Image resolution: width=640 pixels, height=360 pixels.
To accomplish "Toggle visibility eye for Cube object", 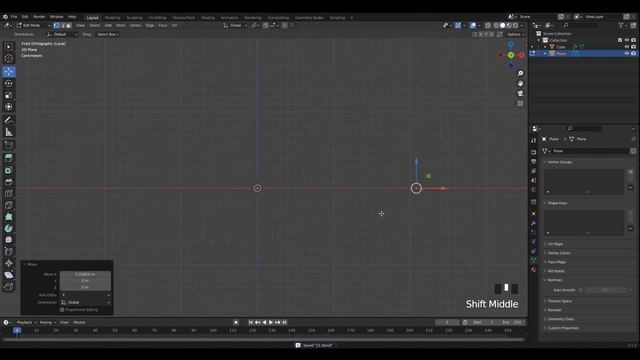I will click(627, 47).
